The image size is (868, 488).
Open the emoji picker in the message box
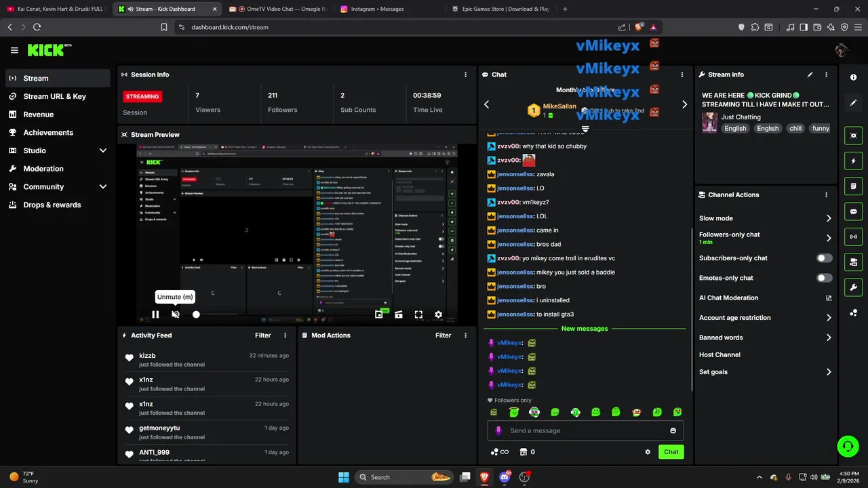click(673, 430)
